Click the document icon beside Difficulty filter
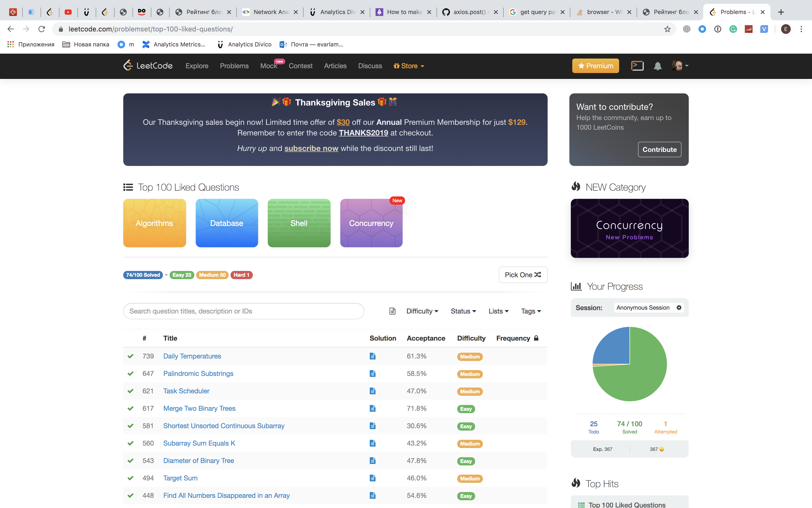This screenshot has height=508, width=812. click(x=392, y=311)
